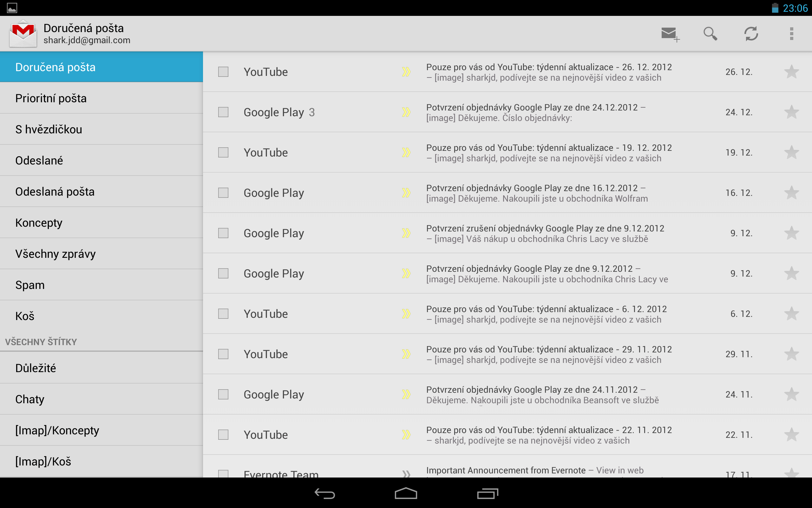Screen dimensions: 812x508
Task: Toggle importance marker on YouTube 26. 12. email
Action: click(x=406, y=72)
